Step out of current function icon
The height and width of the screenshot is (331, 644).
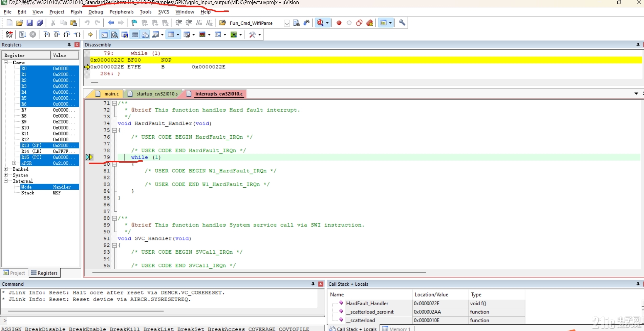67,34
